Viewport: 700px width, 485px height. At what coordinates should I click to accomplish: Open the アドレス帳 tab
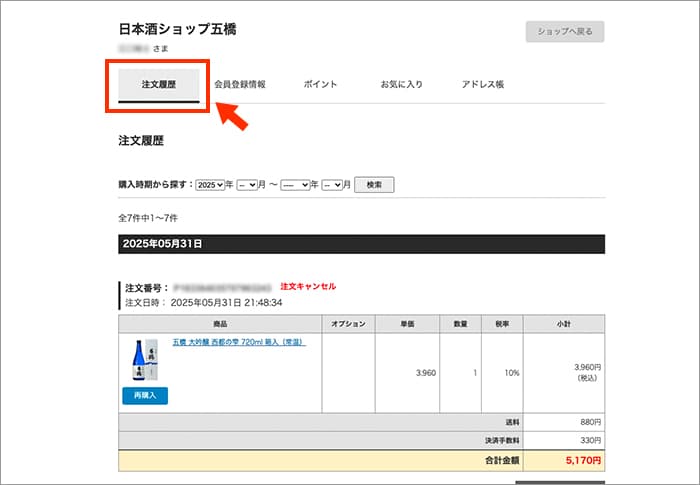click(482, 84)
